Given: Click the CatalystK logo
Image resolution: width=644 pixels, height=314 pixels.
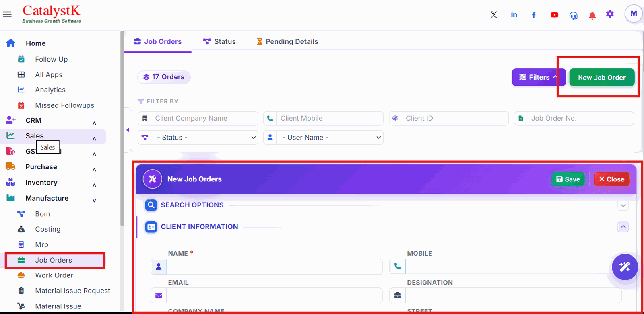Looking at the screenshot, I should pos(52,14).
